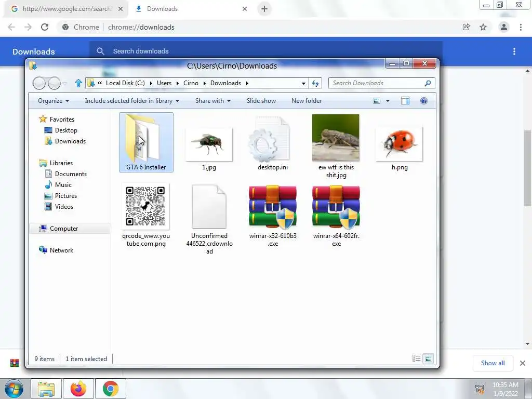Click Show all in the download shelf
Screen dimensions: 532x399
pyautogui.click(x=493, y=363)
